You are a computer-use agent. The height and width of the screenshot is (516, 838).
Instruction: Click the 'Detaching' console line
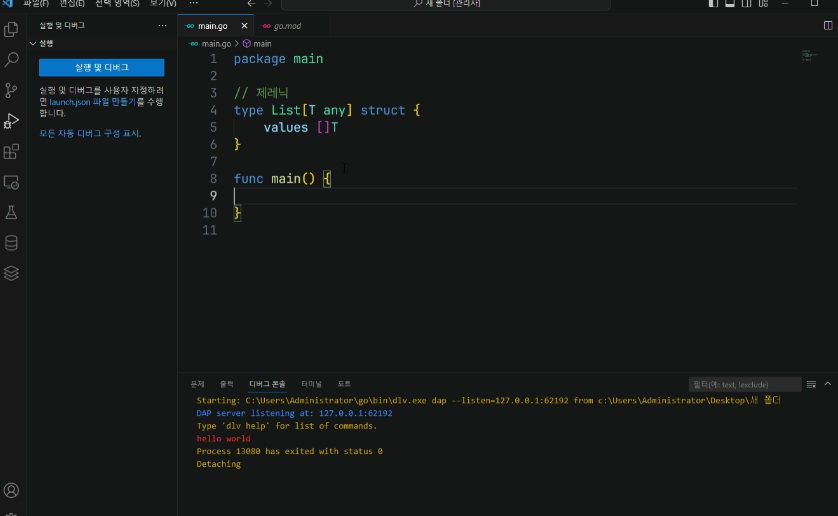(219, 464)
